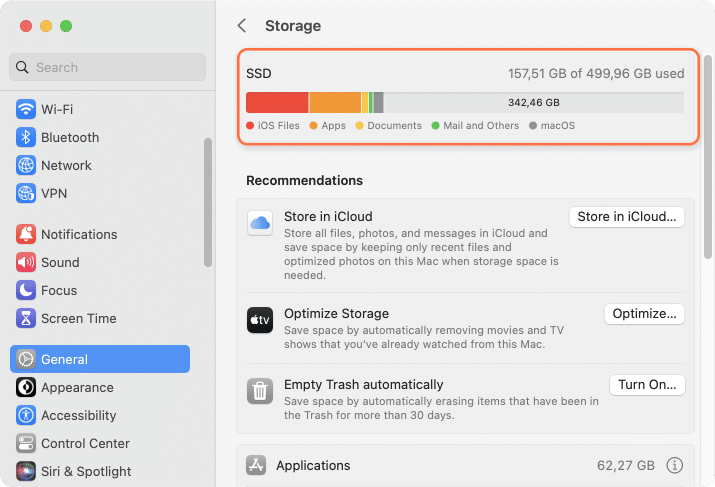The image size is (715, 487).
Task: Go back from Storage page
Action: point(242,26)
